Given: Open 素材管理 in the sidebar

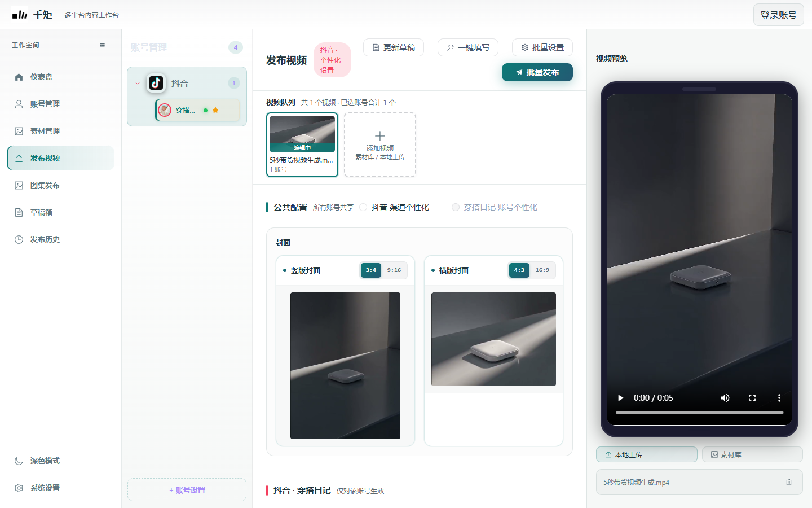Looking at the screenshot, I should click(x=60, y=131).
